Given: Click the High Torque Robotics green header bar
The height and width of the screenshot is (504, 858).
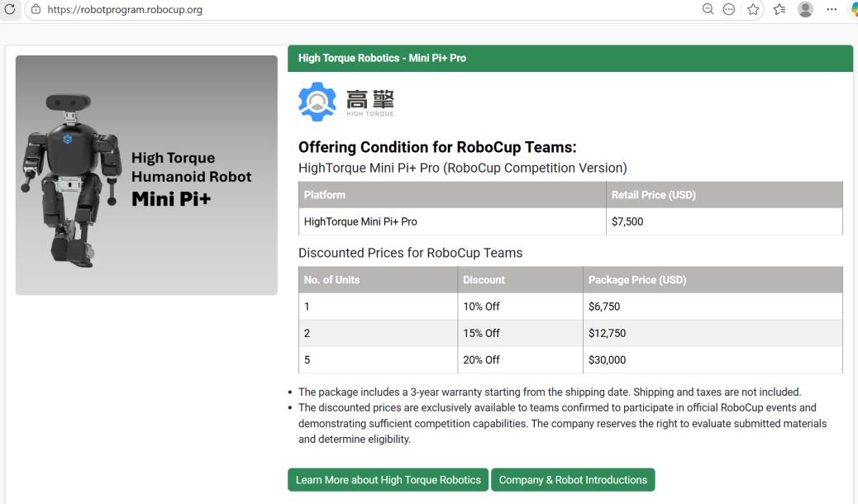Looking at the screenshot, I should coord(570,59).
